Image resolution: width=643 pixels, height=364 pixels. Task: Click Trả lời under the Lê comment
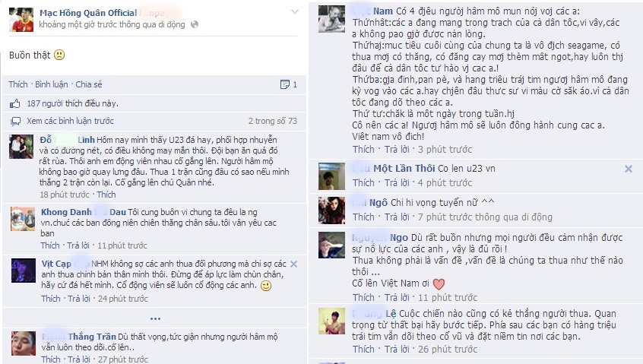pos(397,350)
